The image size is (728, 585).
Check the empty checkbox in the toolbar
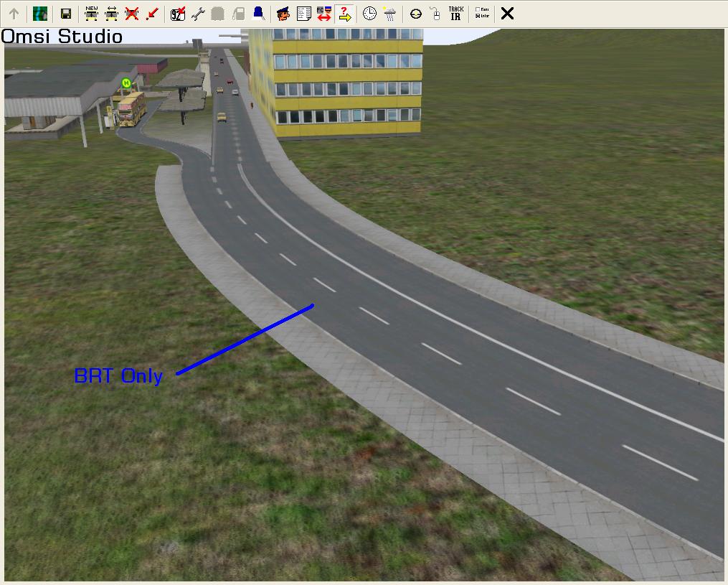click(478, 9)
